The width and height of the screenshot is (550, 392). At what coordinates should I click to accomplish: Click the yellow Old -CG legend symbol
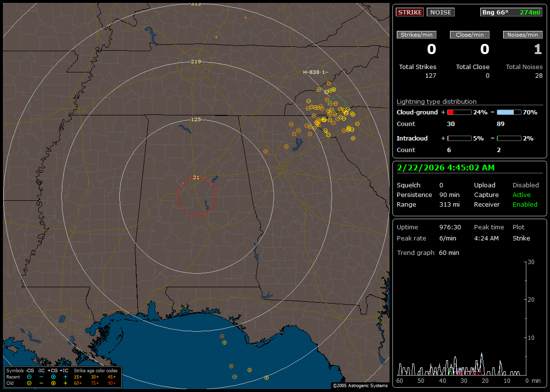29,383
